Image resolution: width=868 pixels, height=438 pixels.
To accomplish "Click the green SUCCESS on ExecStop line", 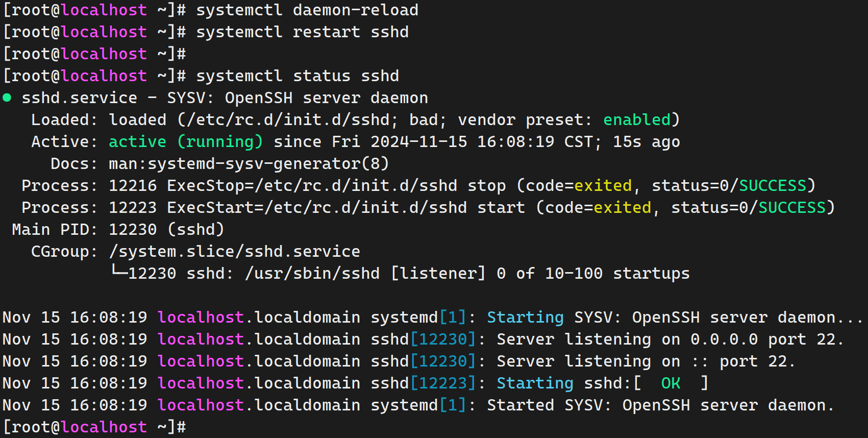I will pos(773,186).
